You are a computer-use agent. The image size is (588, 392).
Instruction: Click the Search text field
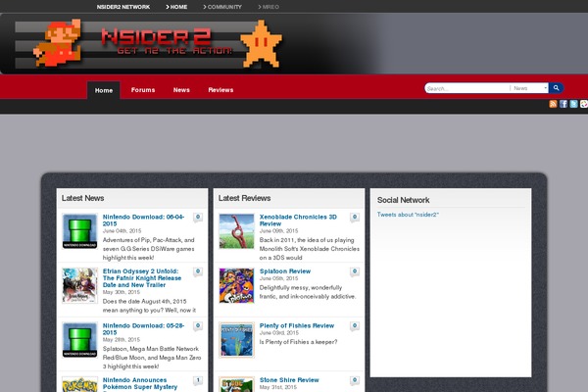[467, 88]
